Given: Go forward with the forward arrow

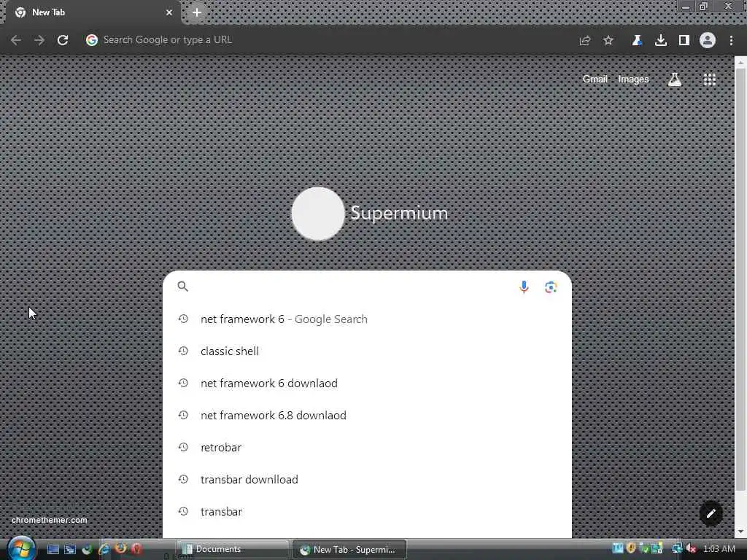Looking at the screenshot, I should point(39,40).
